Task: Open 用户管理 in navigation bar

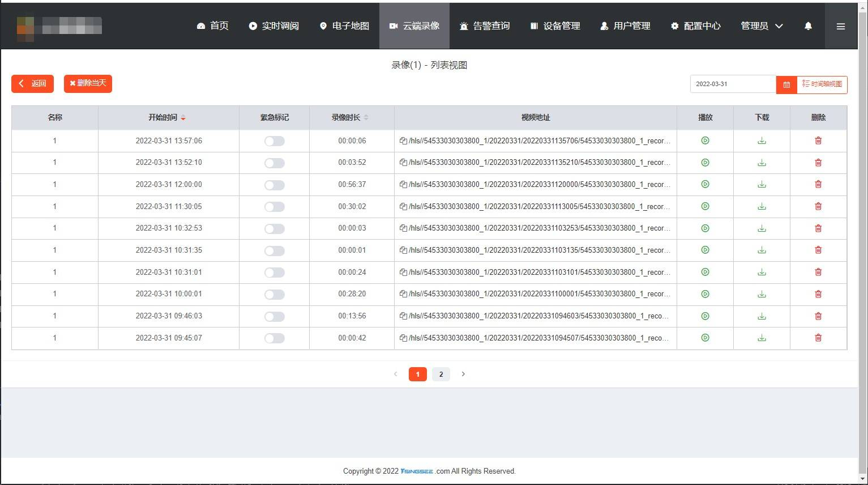Action: (x=625, y=26)
